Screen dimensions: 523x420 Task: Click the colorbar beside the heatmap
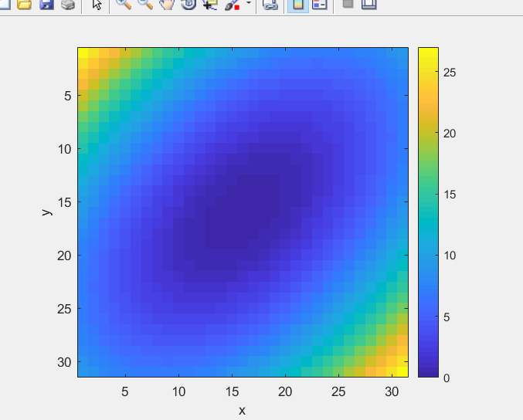click(428, 212)
